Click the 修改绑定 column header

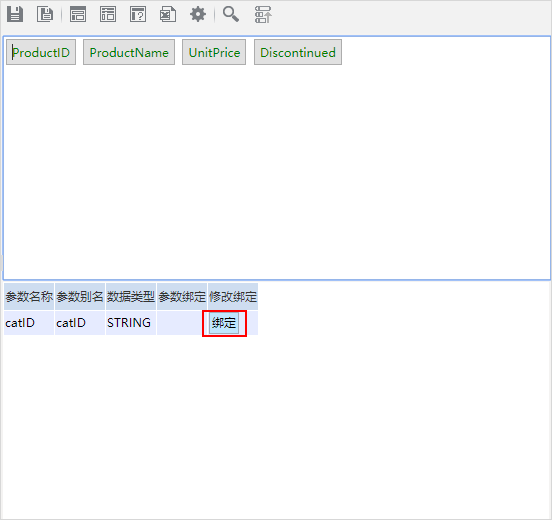(x=233, y=296)
